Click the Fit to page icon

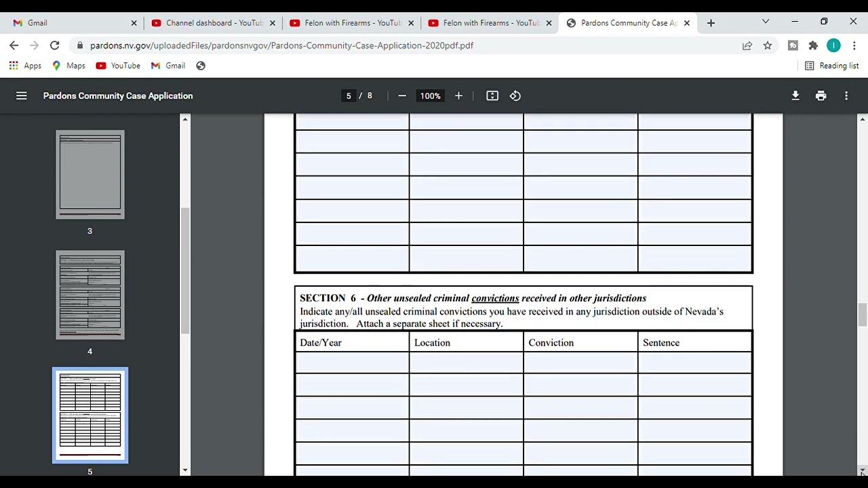492,96
